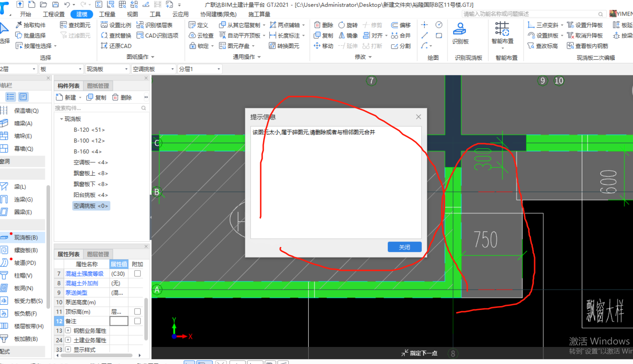633x364 pixels.
Task: Open the 工程设置 ribbon tab
Action: [x=54, y=14]
